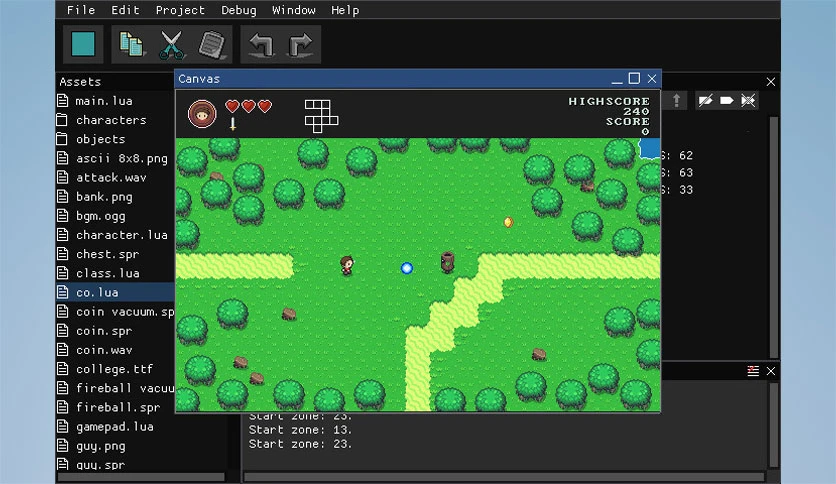Click the step-out up arrow debugger icon
The width and height of the screenshot is (836, 484).
677,100
